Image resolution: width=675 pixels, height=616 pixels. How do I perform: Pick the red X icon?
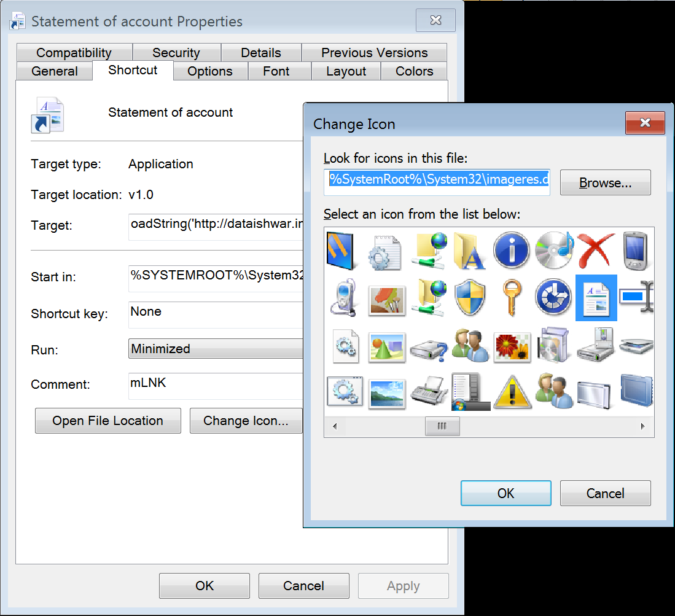pyautogui.click(x=596, y=251)
